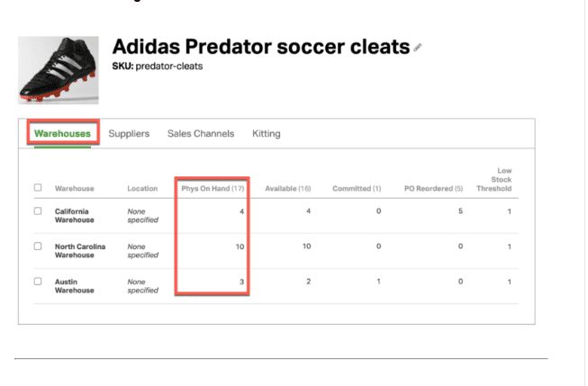
Task: Switch to the Kitting tab
Action: pyautogui.click(x=267, y=133)
